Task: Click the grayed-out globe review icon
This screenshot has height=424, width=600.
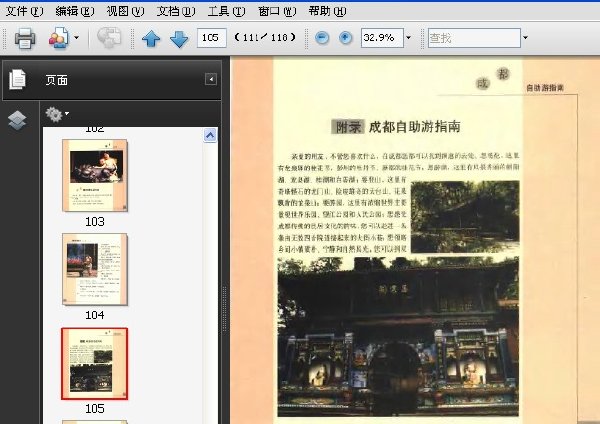Action: tap(109, 38)
